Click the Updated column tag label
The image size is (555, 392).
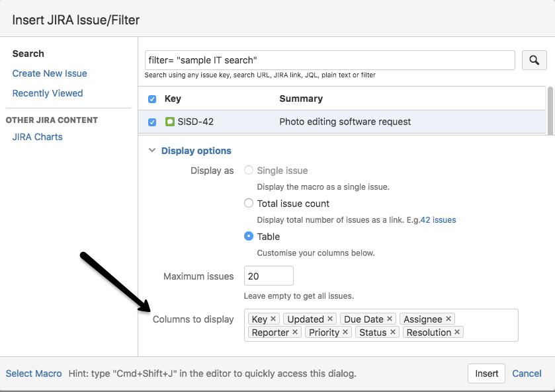tap(306, 319)
